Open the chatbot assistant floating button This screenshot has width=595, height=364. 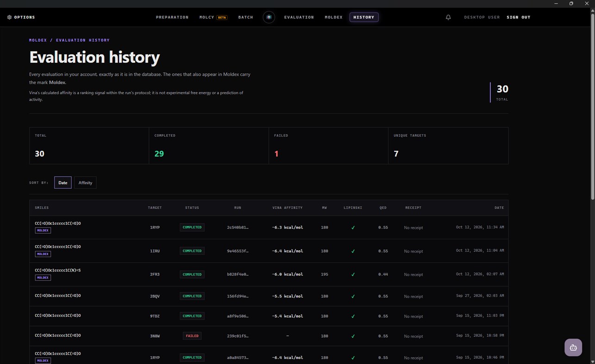(x=573, y=347)
